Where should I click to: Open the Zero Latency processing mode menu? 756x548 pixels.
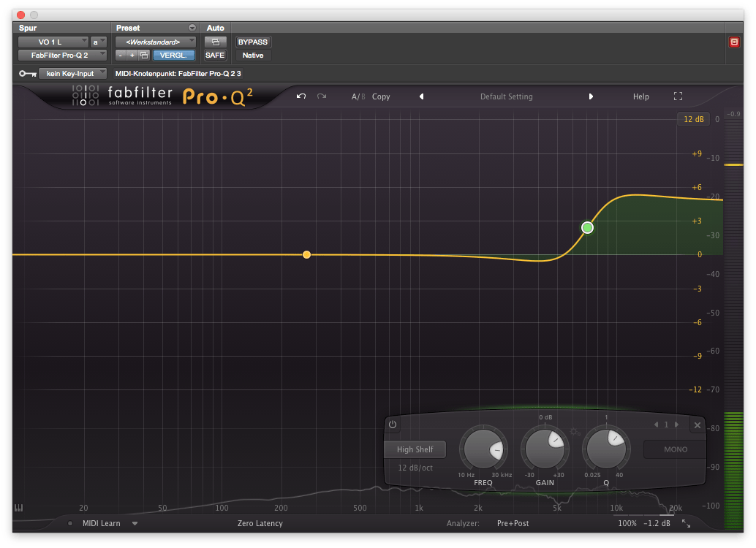tap(260, 523)
